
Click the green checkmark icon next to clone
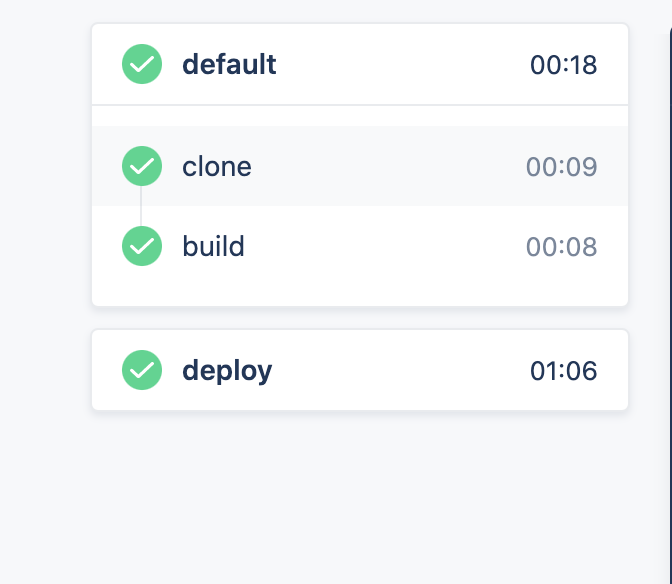142,166
